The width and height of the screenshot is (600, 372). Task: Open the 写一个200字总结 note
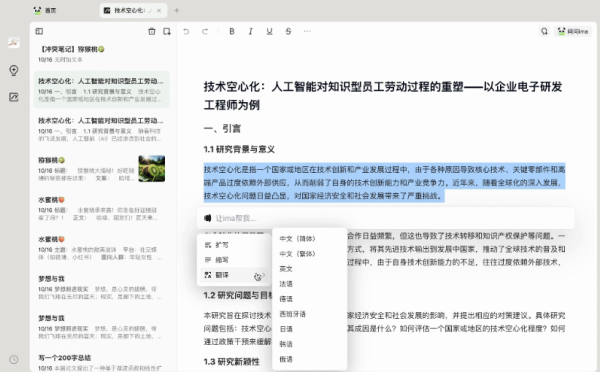pyautogui.click(x=101, y=362)
